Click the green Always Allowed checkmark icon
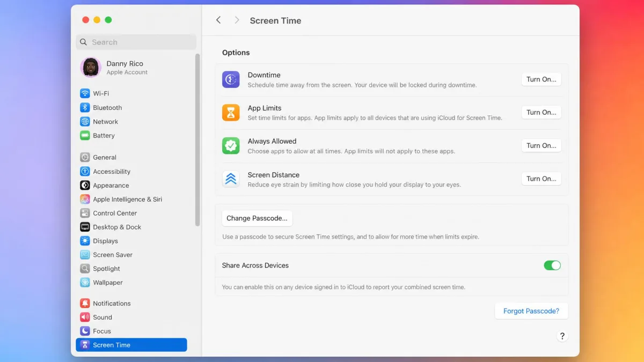The width and height of the screenshot is (644, 362). (x=231, y=146)
